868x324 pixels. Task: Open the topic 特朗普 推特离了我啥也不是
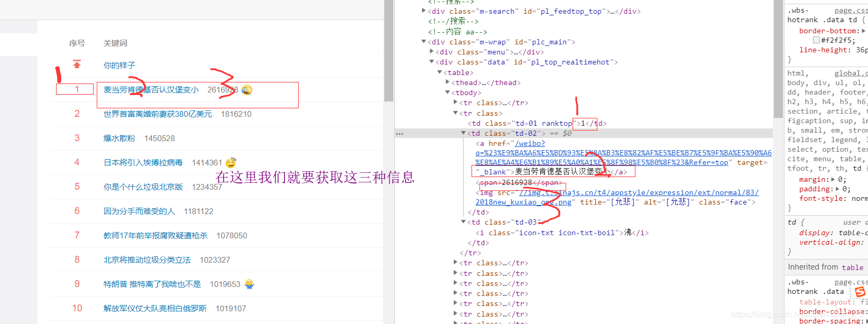152,284
